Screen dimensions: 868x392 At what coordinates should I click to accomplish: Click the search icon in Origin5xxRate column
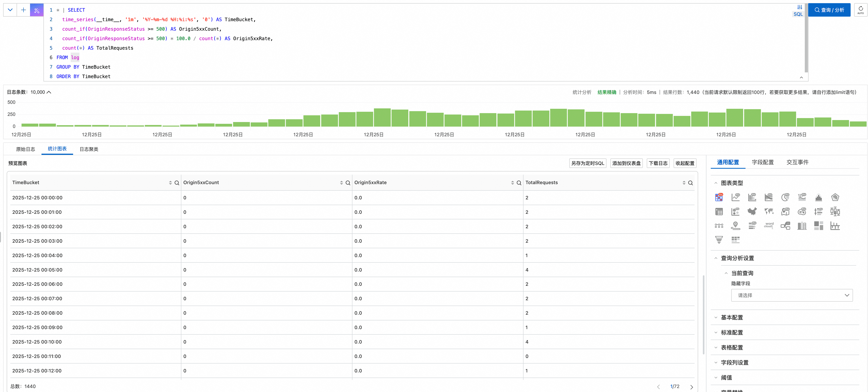[x=519, y=183]
